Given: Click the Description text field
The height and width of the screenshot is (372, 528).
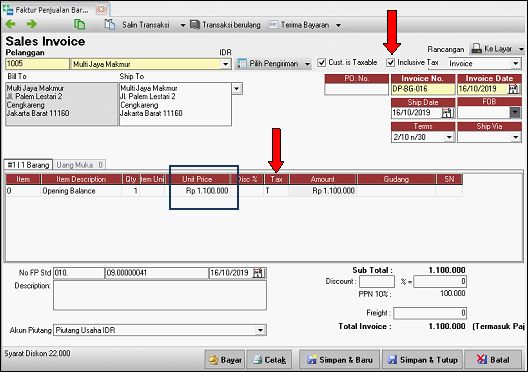Looking at the screenshot, I should pos(160,295).
